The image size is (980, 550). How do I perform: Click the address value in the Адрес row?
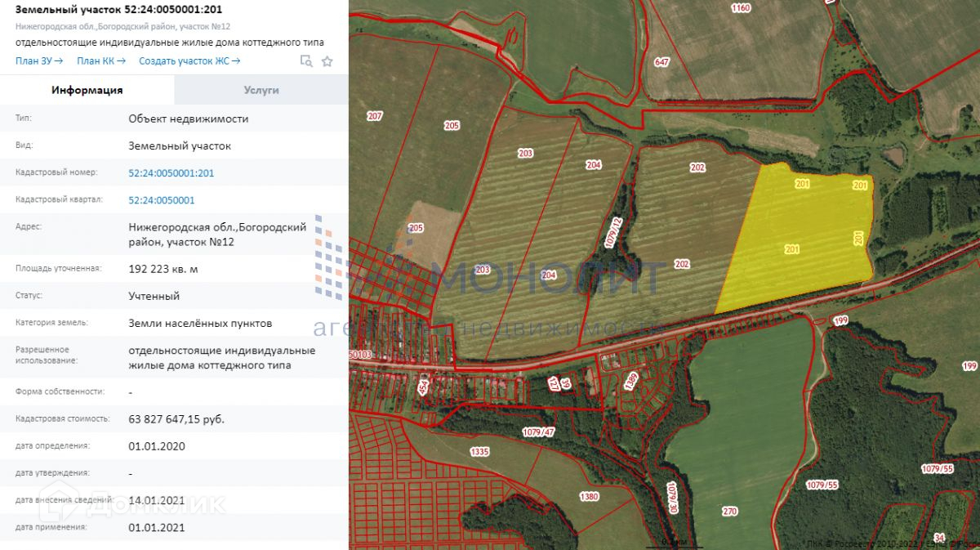[217, 235]
